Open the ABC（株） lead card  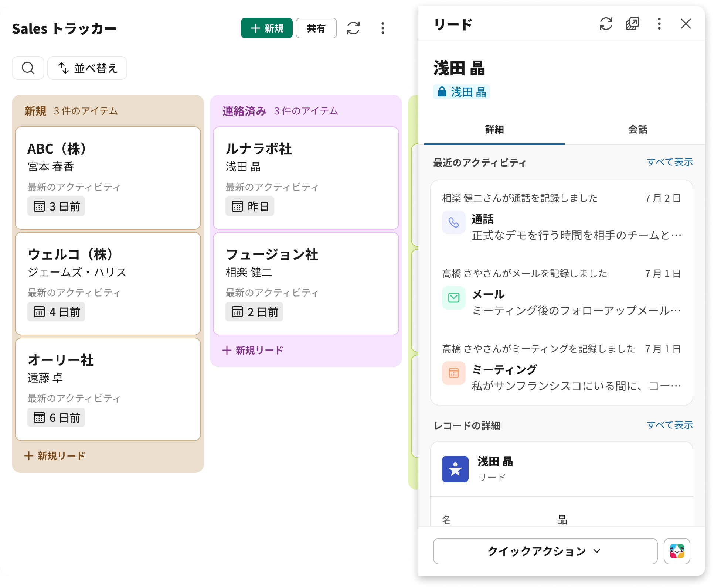(108, 178)
